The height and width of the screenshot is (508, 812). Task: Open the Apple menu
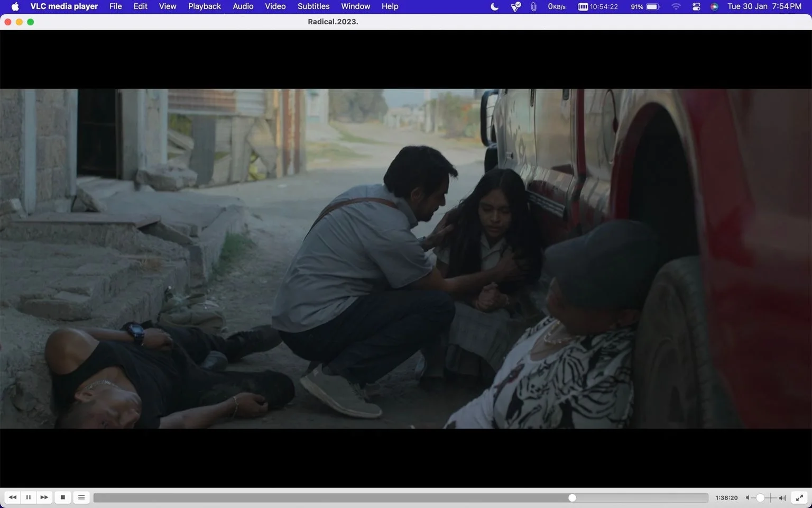(15, 6)
